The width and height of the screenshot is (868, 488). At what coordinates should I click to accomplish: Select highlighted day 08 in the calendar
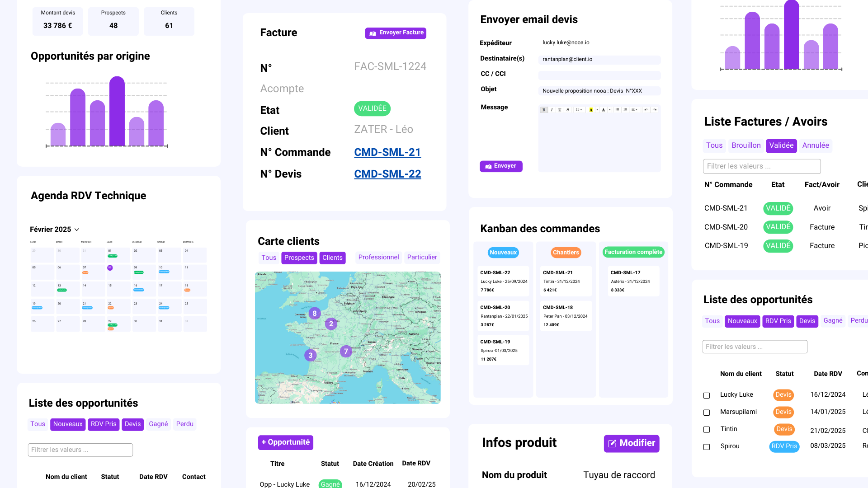coord(110,267)
